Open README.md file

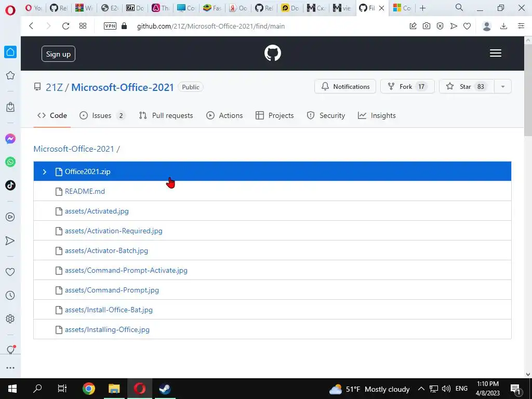85,191
